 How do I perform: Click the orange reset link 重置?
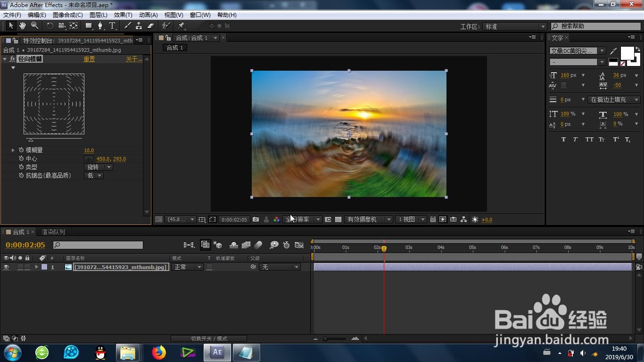[x=89, y=59]
